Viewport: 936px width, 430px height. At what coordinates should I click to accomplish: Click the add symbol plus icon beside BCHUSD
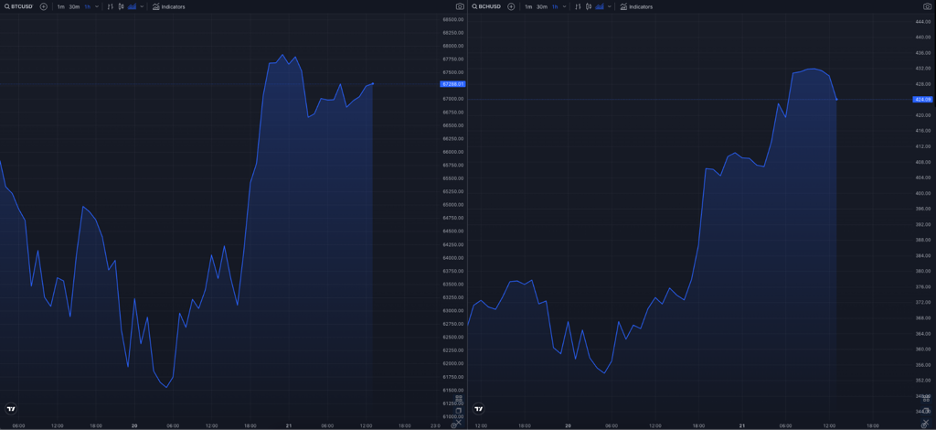(x=511, y=7)
